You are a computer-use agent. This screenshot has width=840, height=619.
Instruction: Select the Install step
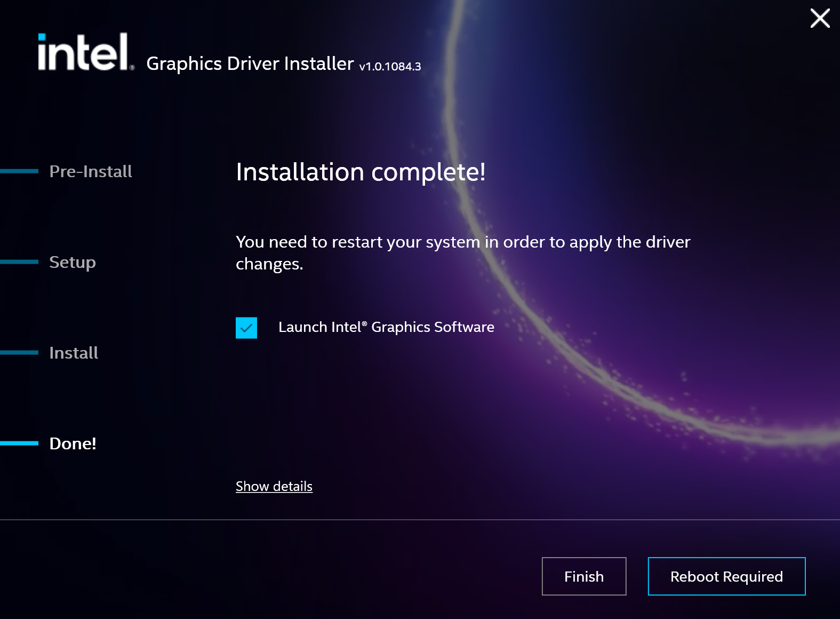[x=74, y=353]
